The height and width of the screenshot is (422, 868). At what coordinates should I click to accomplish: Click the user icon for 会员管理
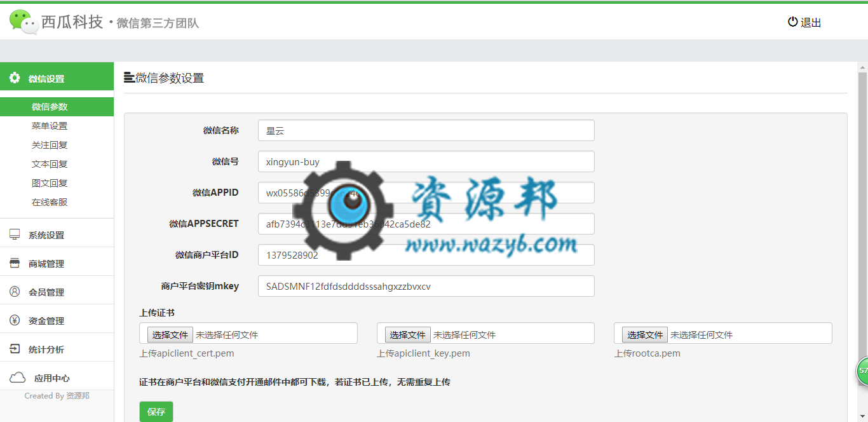coord(15,292)
